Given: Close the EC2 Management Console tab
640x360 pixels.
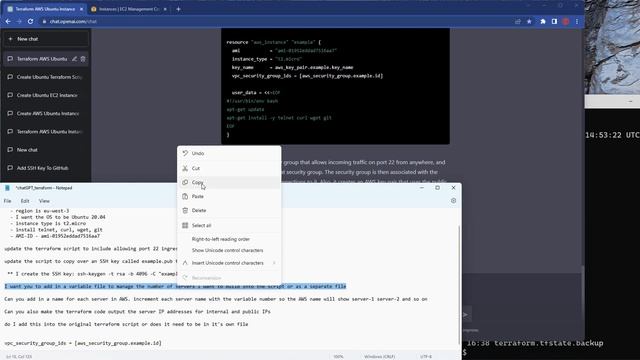Looking at the screenshot, I should coord(165,9).
